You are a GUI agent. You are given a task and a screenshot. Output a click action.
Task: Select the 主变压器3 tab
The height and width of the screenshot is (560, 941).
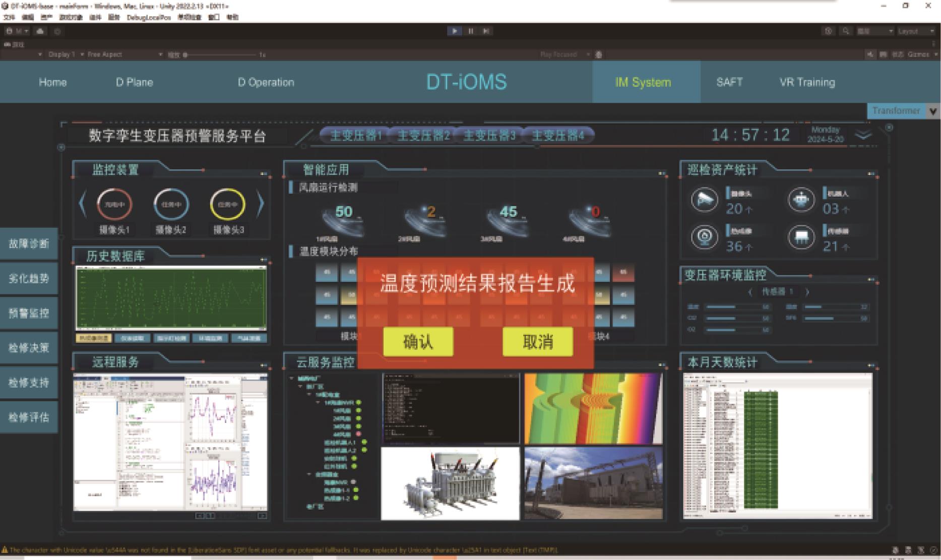tap(489, 135)
